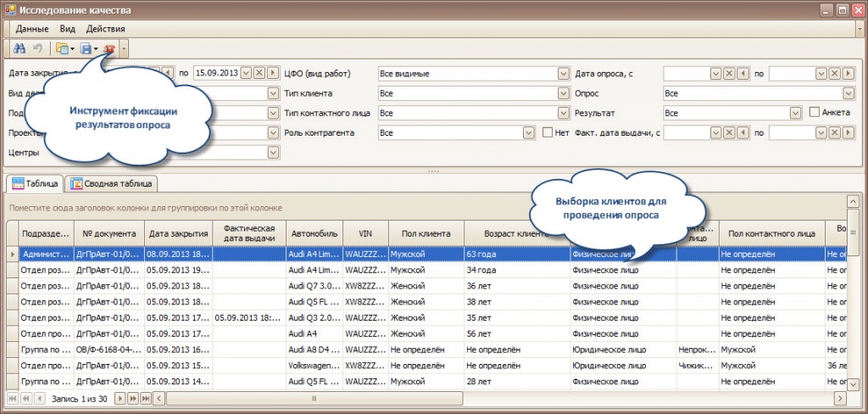This screenshot has height=414, width=868.
Task: Click the folder table layout toolbar icon
Action: [60, 49]
